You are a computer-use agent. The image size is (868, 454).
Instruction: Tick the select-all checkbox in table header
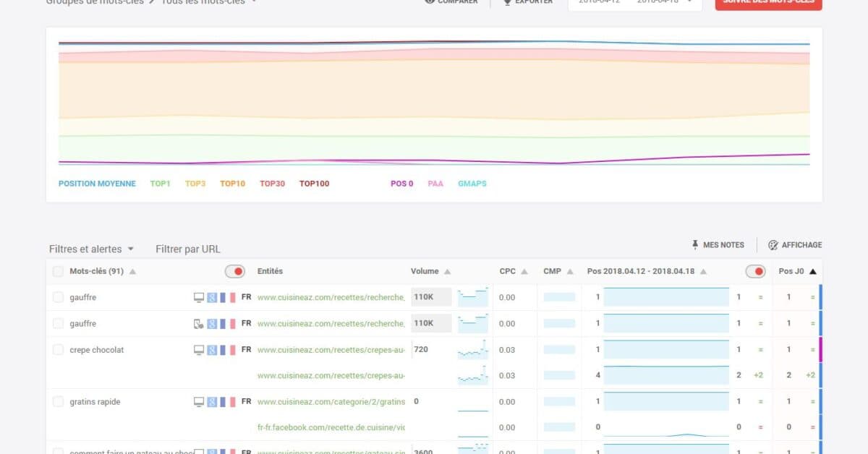58,272
